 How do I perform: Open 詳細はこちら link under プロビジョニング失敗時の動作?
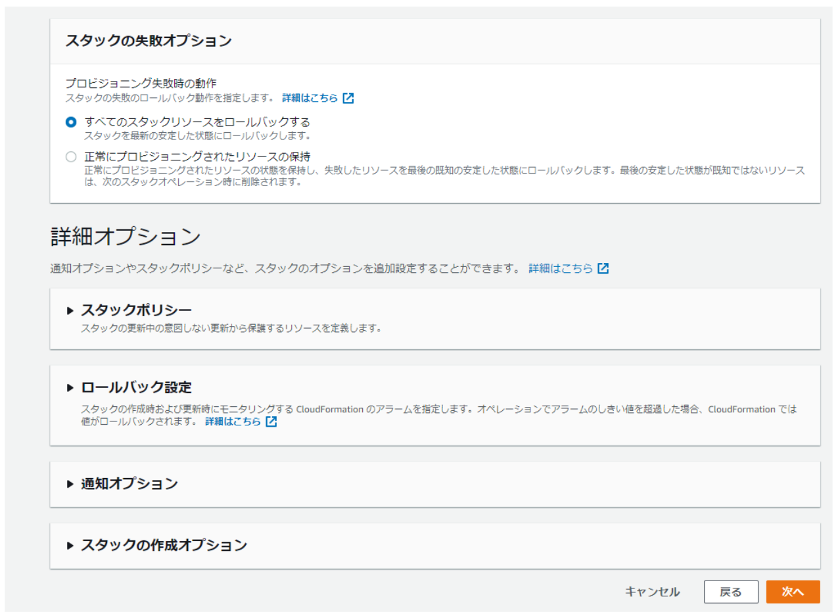click(310, 98)
